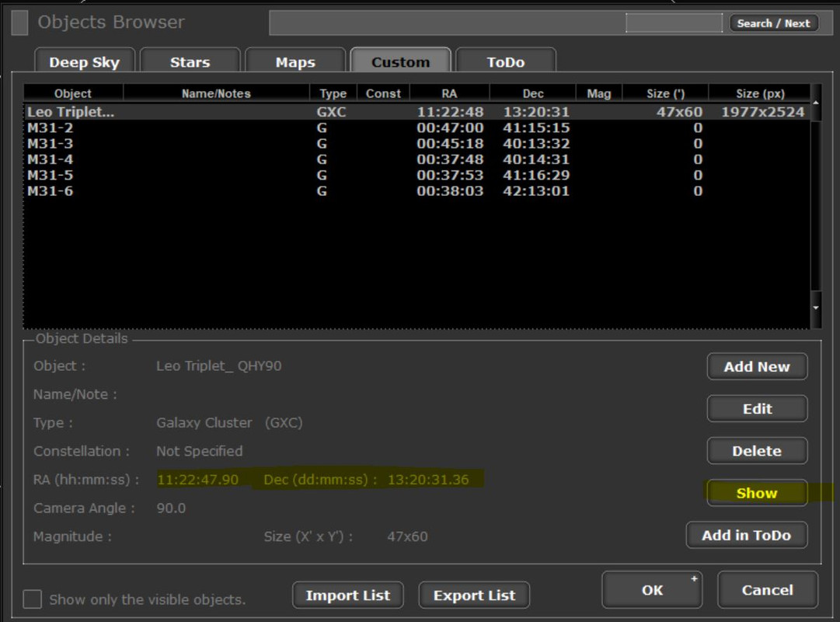This screenshot has width=840, height=622.
Task: Select the M31-6 row
Action: (x=417, y=191)
